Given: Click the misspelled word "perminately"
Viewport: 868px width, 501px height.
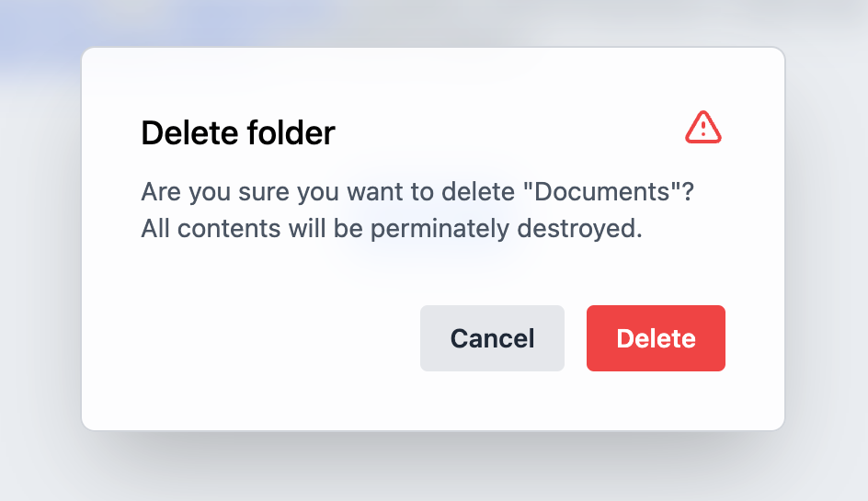Looking at the screenshot, I should [x=439, y=229].
